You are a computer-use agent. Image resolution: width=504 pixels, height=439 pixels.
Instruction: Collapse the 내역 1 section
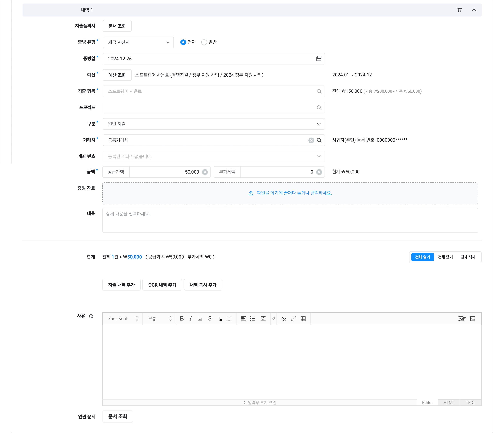(474, 10)
